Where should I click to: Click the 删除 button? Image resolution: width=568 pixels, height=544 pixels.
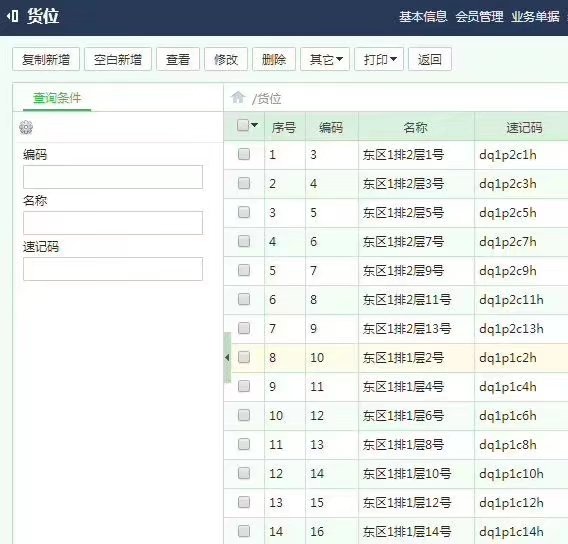[x=274, y=59]
